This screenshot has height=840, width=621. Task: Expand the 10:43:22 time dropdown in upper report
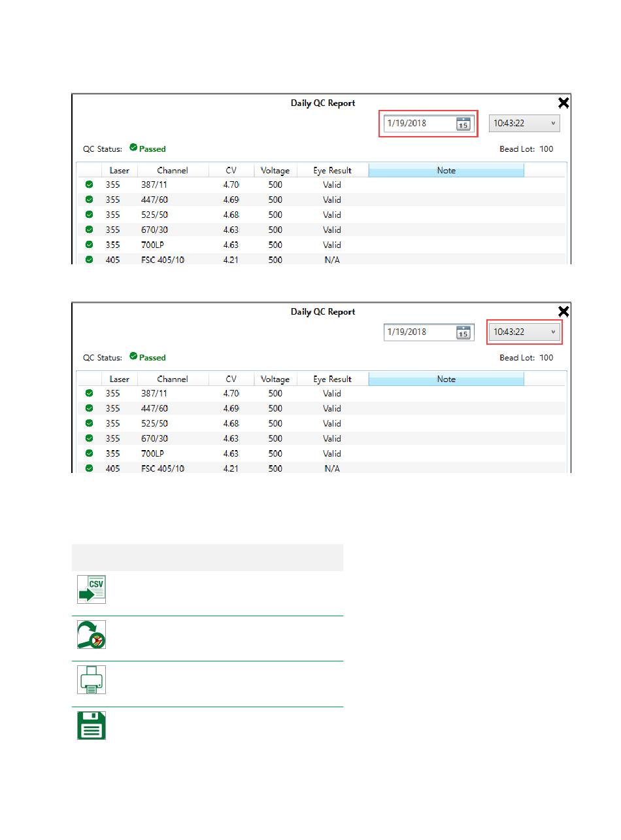click(525, 123)
